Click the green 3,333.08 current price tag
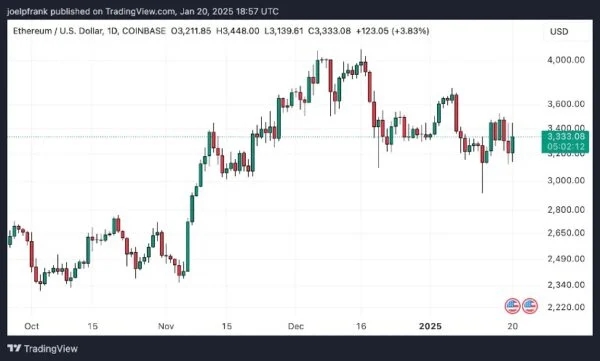The width and height of the screenshot is (600, 361). (x=565, y=141)
